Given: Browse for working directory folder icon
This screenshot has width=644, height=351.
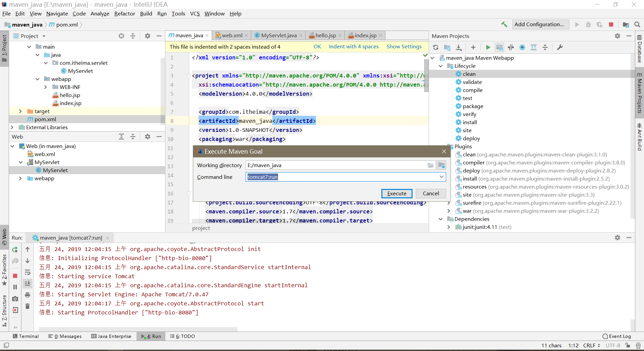Looking at the screenshot, I should click(x=431, y=165).
